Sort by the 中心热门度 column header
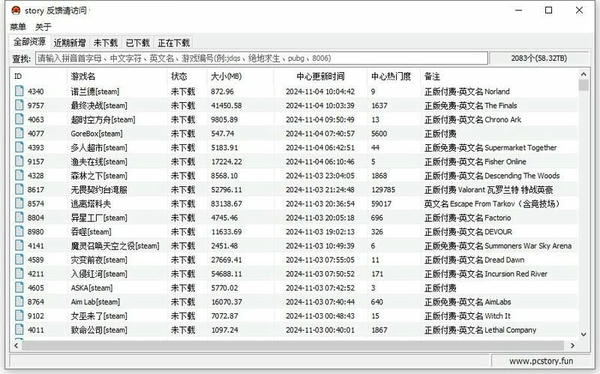Image resolution: width=600 pixels, height=374 pixels. 394,76
